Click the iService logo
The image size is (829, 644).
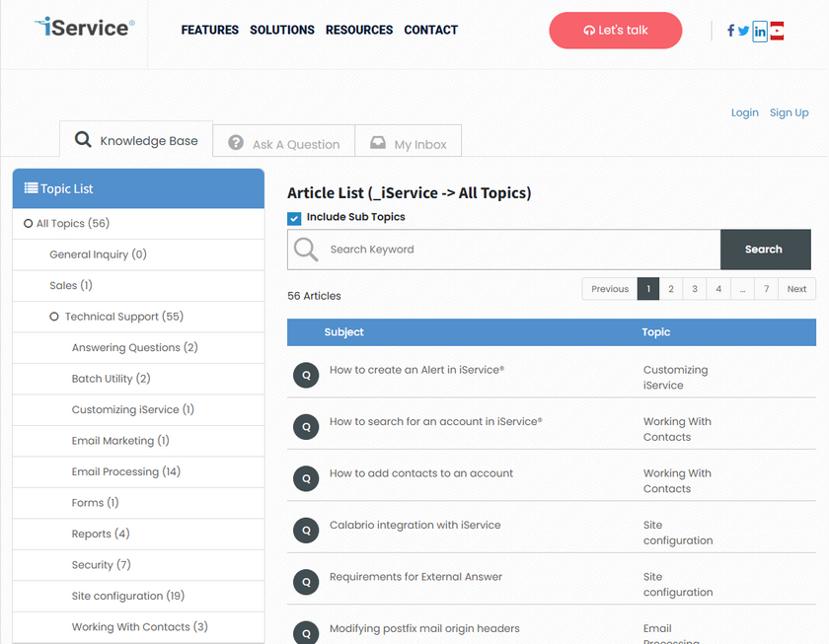pos(85,28)
